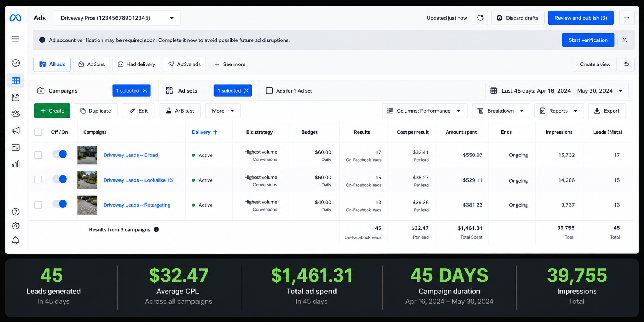Switch to the Actions view tab
644x322 pixels.
(x=91, y=64)
